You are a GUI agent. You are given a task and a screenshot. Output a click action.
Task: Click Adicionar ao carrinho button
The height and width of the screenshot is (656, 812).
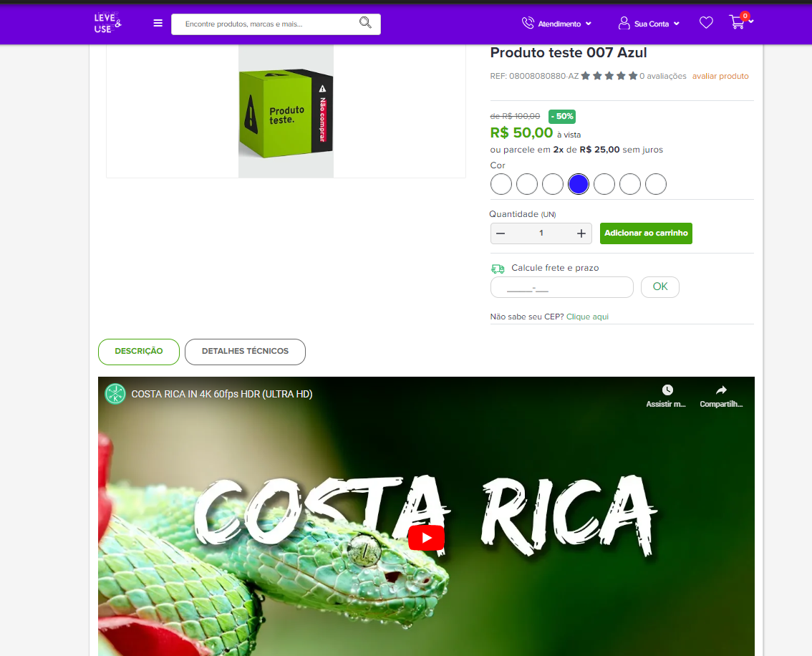[646, 233]
